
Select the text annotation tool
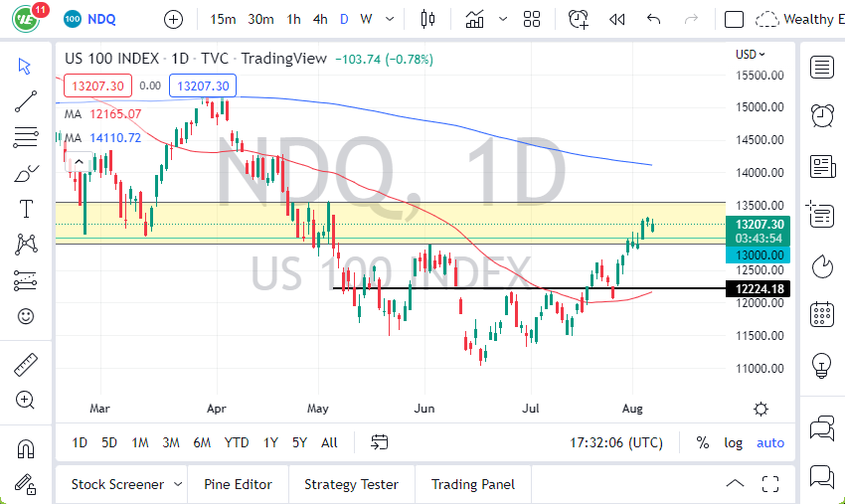pos(26,208)
